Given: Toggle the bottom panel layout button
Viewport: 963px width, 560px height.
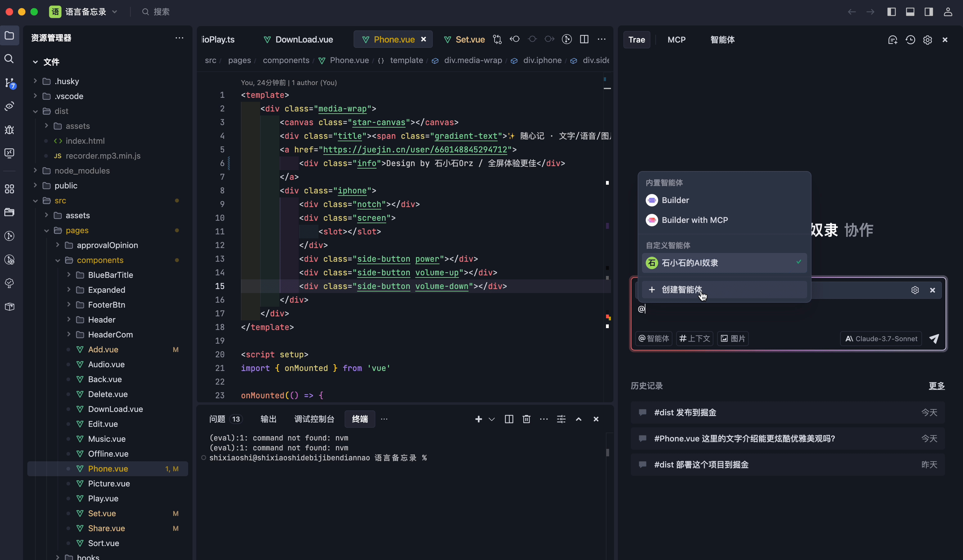Looking at the screenshot, I should click(910, 12).
